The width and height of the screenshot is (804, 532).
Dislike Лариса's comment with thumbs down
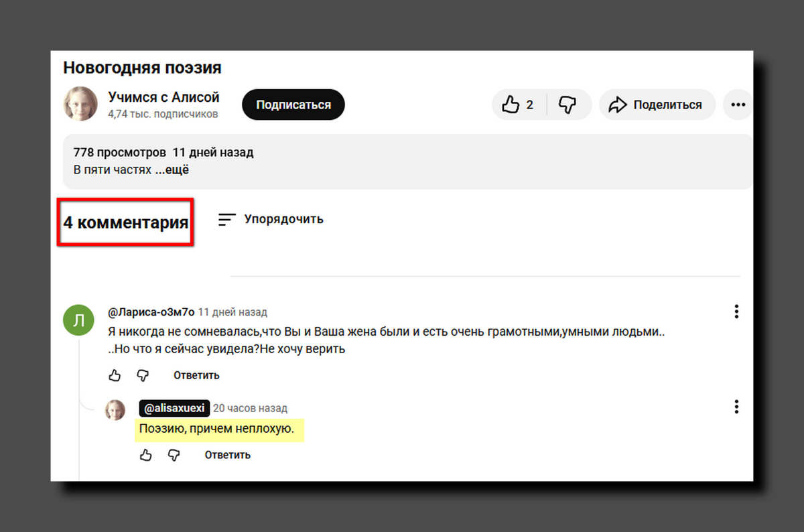coord(143,375)
